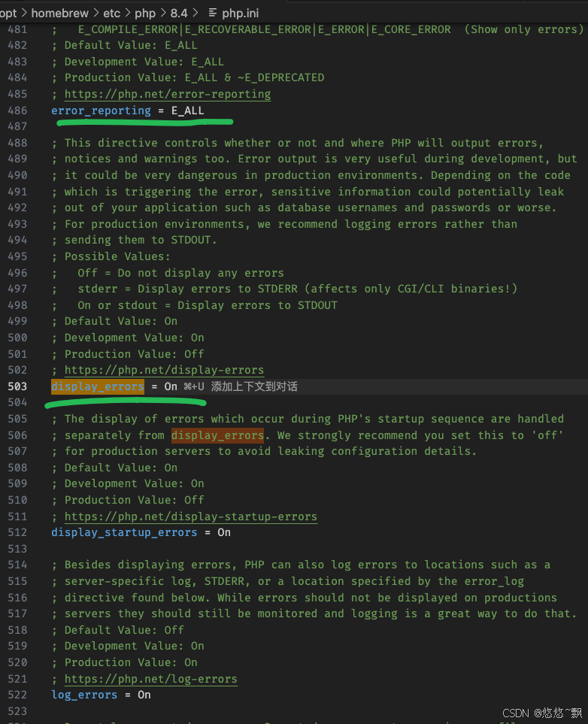Click 'Production Value: Off' on line 501
Viewport: 588px width, 724px height.
tap(134, 354)
